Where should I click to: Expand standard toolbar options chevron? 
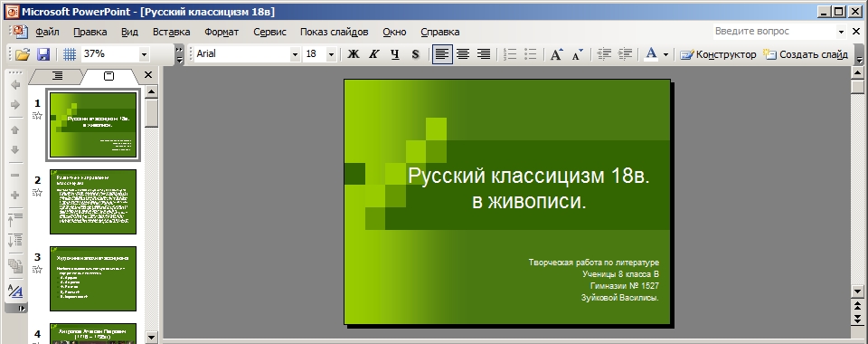click(x=179, y=54)
